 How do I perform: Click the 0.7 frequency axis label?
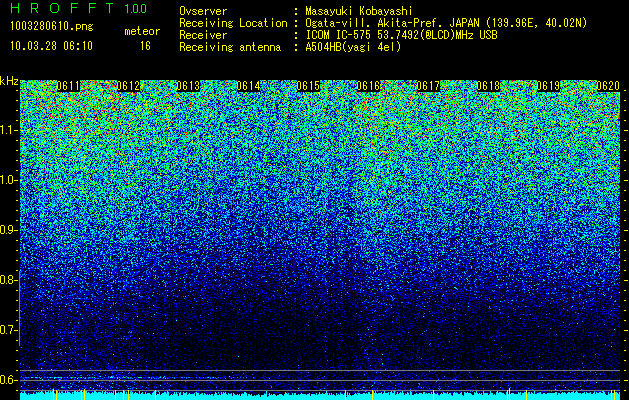click(x=8, y=330)
